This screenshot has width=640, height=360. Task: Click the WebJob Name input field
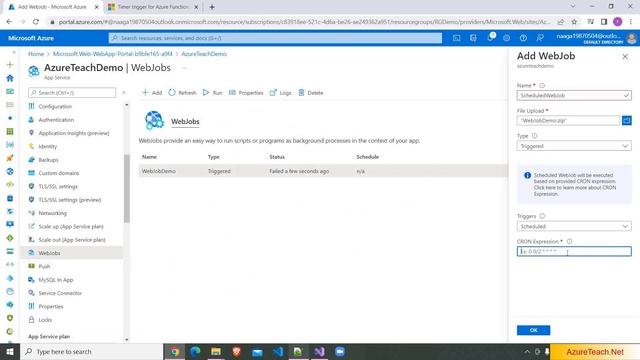point(574,95)
